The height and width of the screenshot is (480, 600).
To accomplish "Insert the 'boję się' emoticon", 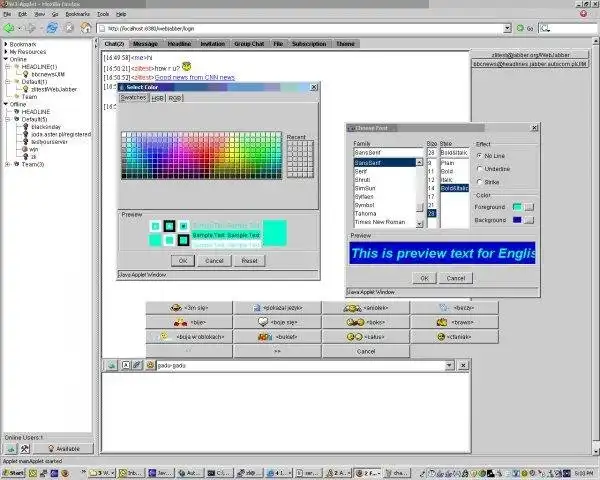I will pyautogui.click(x=277, y=322).
